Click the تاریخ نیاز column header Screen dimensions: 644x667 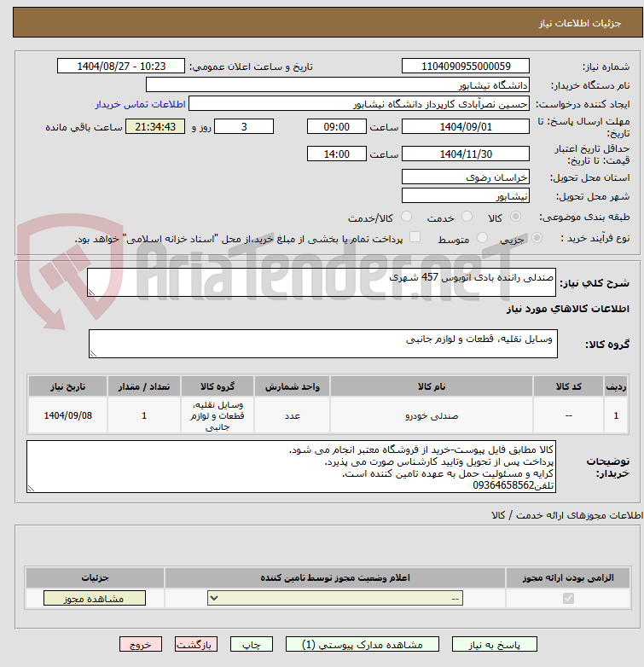[x=67, y=386]
